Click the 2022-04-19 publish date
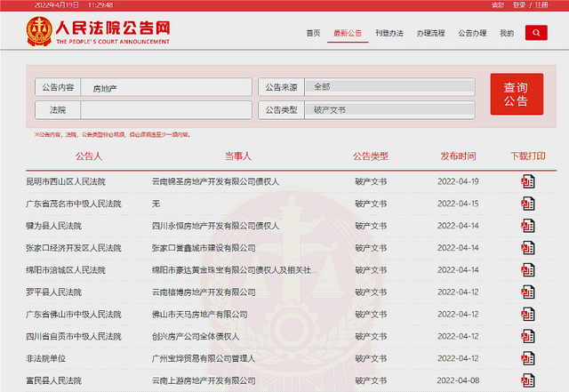 click(x=458, y=181)
